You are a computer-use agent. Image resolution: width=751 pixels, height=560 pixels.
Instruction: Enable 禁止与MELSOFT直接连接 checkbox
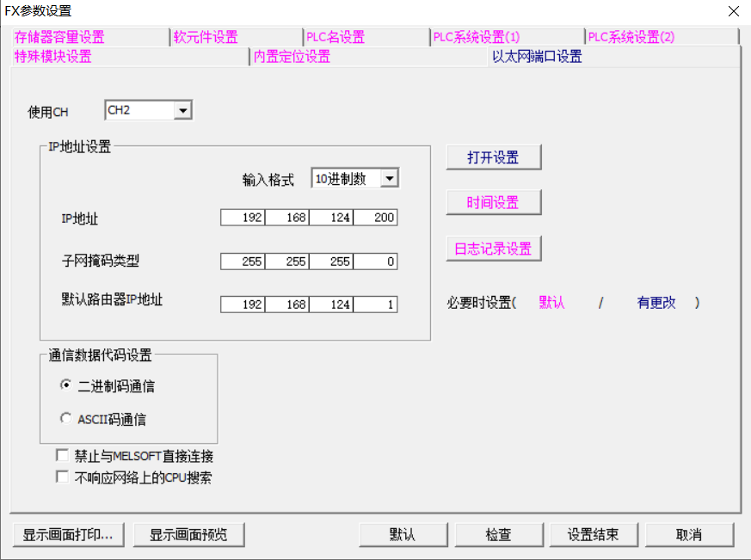pos(62,455)
